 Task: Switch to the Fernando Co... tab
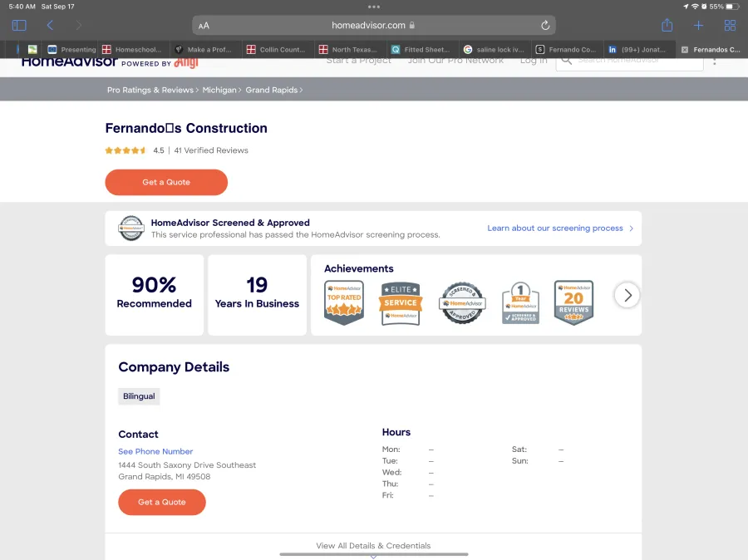566,50
